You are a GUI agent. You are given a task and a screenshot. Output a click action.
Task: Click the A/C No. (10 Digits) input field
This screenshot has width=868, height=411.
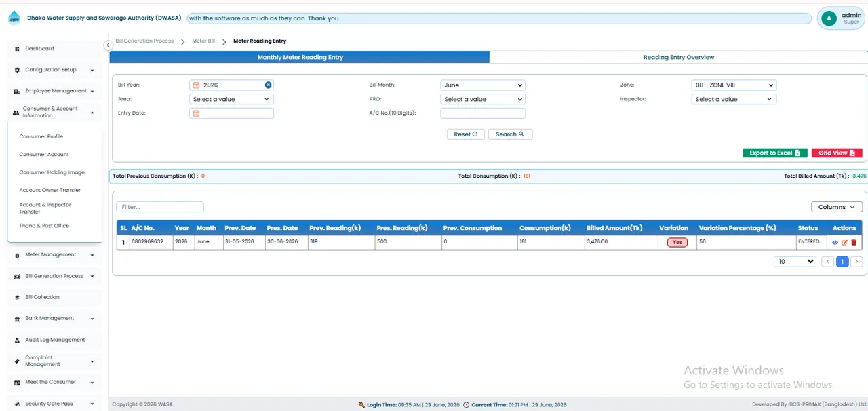pyautogui.click(x=483, y=113)
